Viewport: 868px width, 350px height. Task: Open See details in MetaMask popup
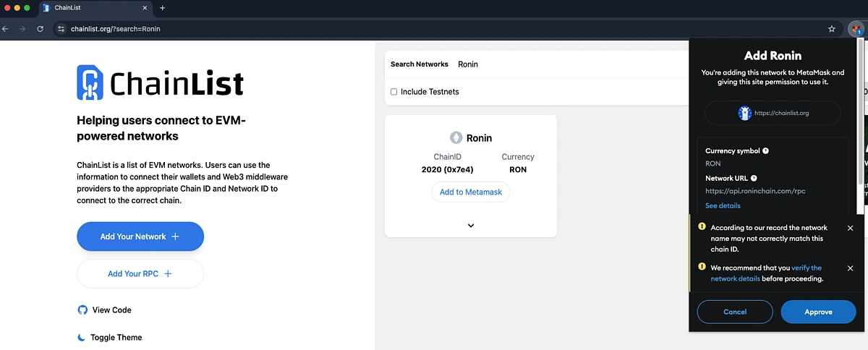tap(723, 206)
